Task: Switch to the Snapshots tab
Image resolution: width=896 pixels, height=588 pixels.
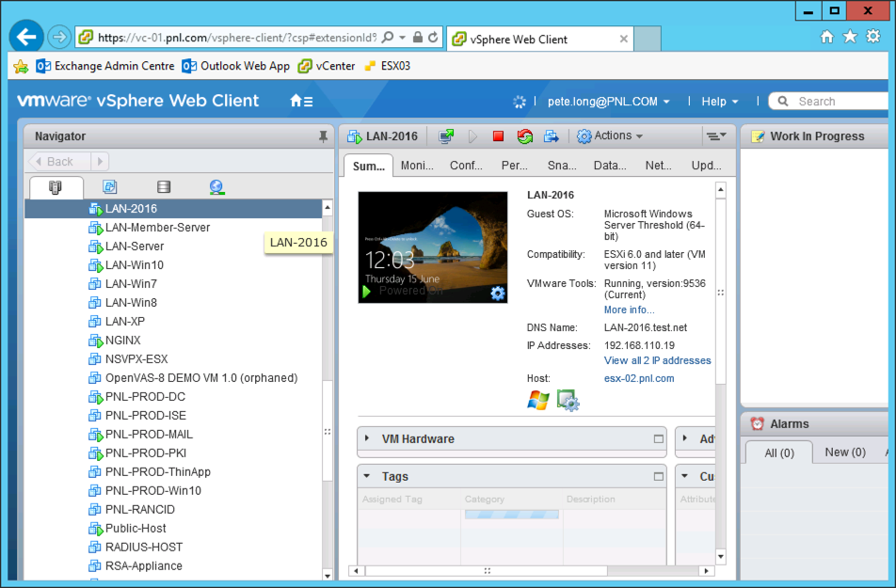Action: (562, 166)
